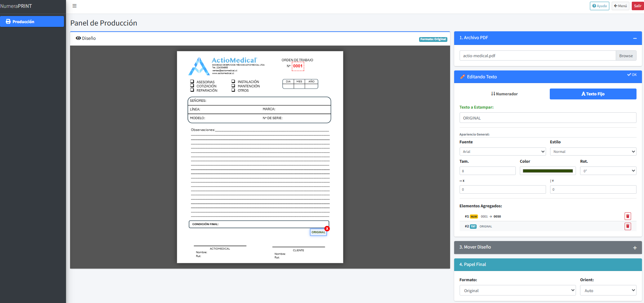This screenshot has width=644, height=303.
Task: Open the Producción sidebar item
Action: 32,21
